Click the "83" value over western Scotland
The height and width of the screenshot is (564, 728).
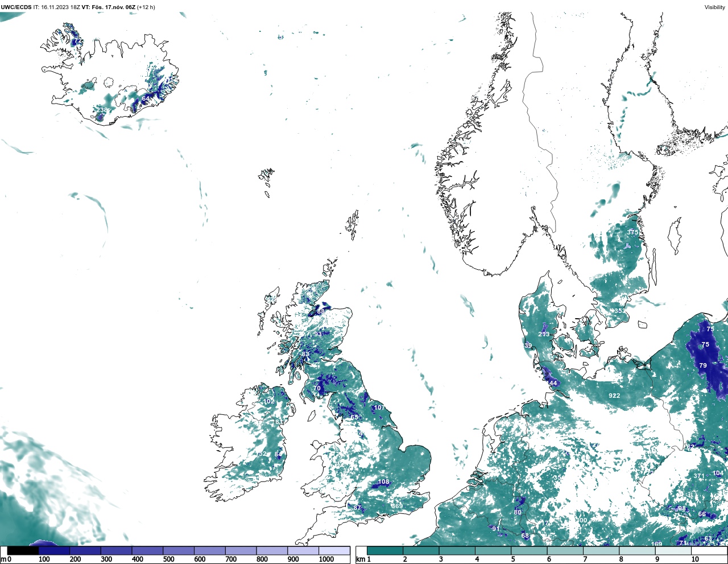[x=305, y=354]
